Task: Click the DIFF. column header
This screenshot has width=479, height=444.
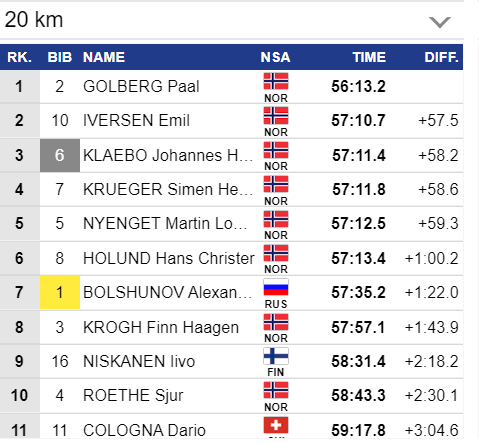Action: coord(441,57)
